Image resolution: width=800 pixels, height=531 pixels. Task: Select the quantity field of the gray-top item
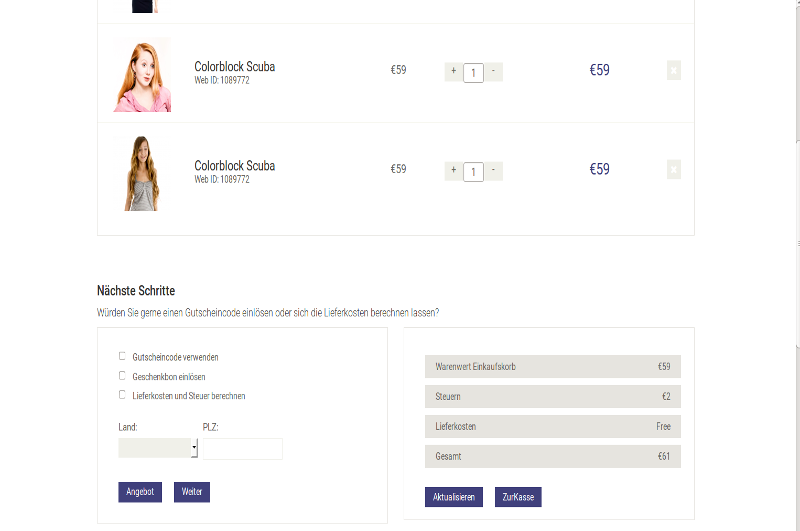473,171
